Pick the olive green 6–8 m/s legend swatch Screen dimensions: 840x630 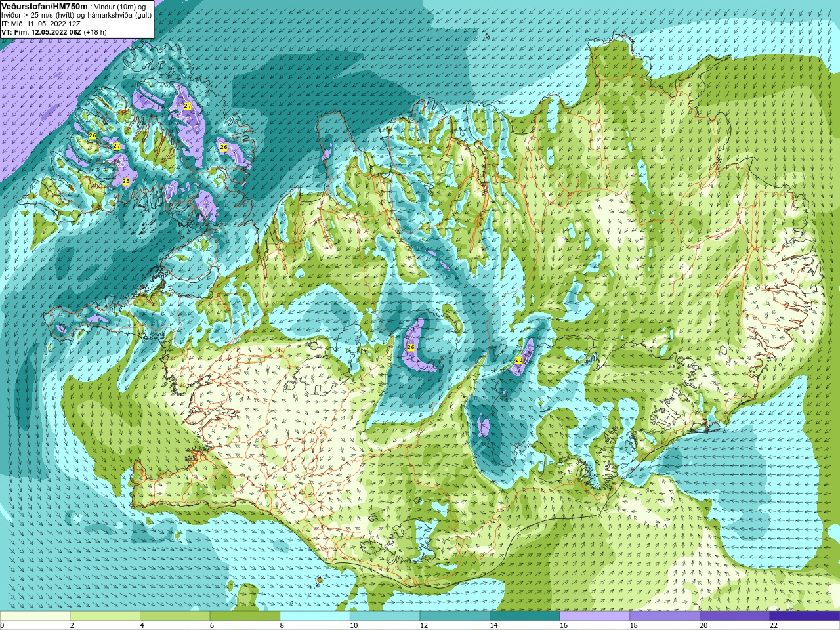[x=245, y=616]
